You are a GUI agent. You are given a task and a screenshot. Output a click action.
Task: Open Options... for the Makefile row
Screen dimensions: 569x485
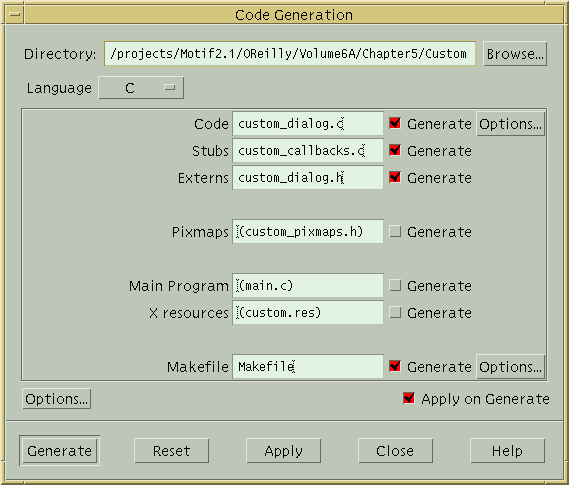(x=511, y=367)
